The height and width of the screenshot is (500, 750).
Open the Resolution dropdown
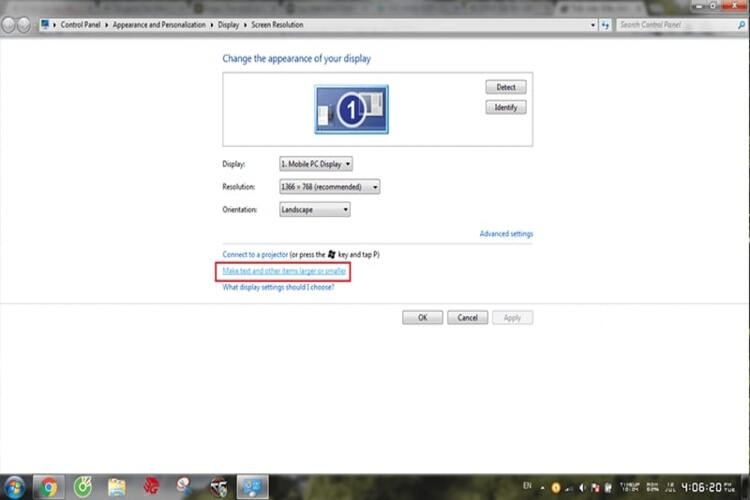tap(329, 187)
